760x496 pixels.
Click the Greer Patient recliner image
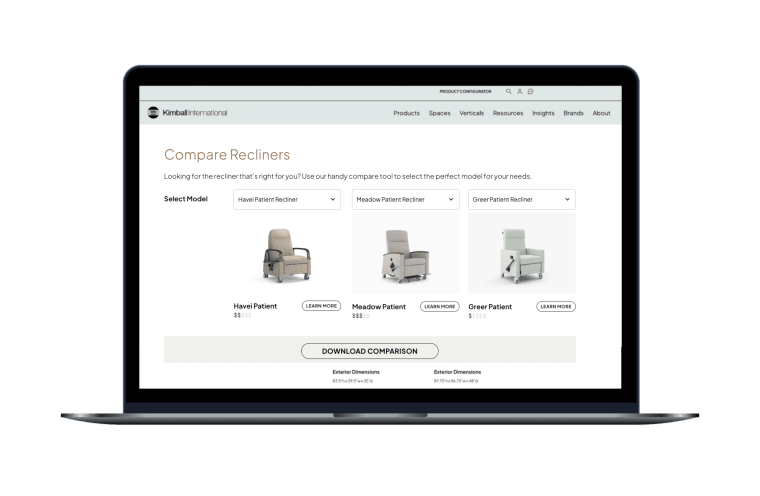point(522,253)
